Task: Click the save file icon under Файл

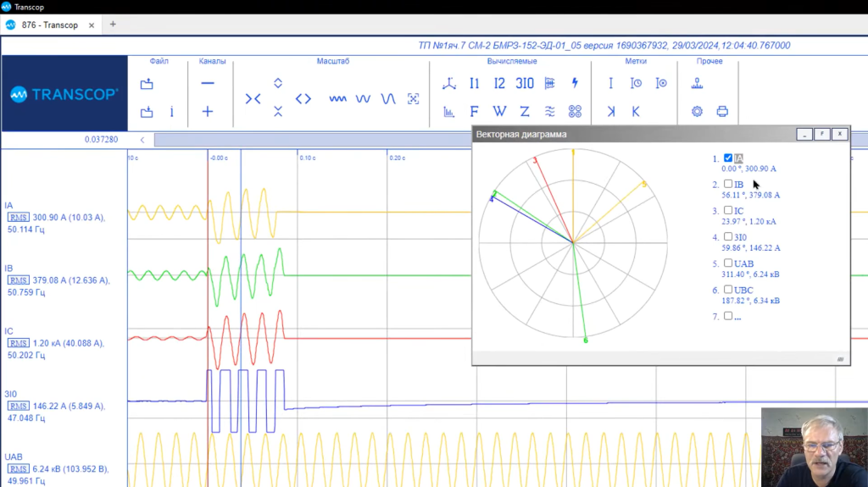Action: (x=147, y=112)
